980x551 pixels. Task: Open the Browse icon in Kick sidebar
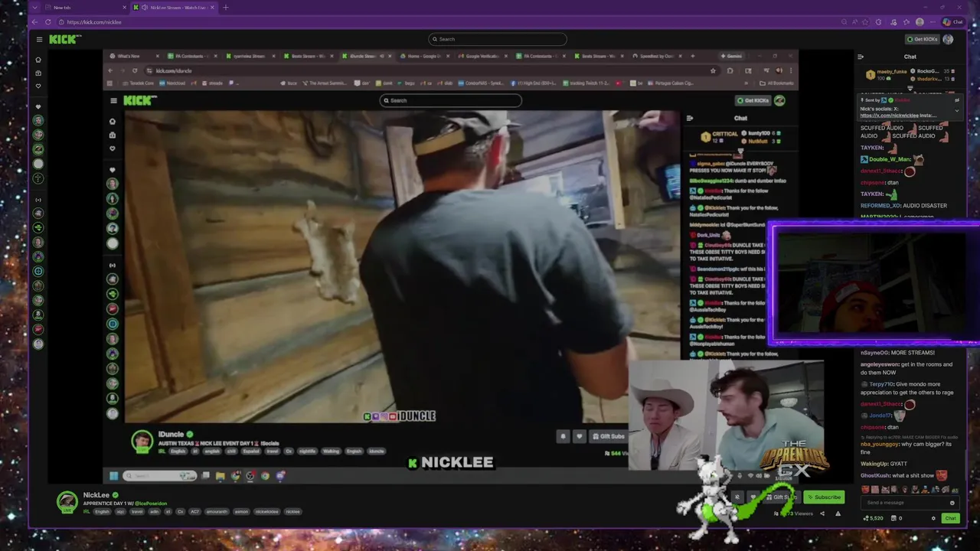(x=38, y=73)
